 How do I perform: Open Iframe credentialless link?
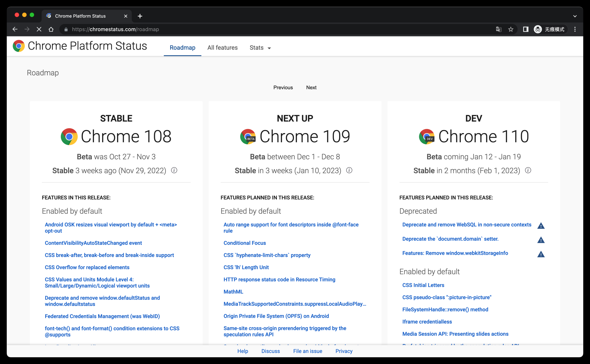tap(427, 322)
